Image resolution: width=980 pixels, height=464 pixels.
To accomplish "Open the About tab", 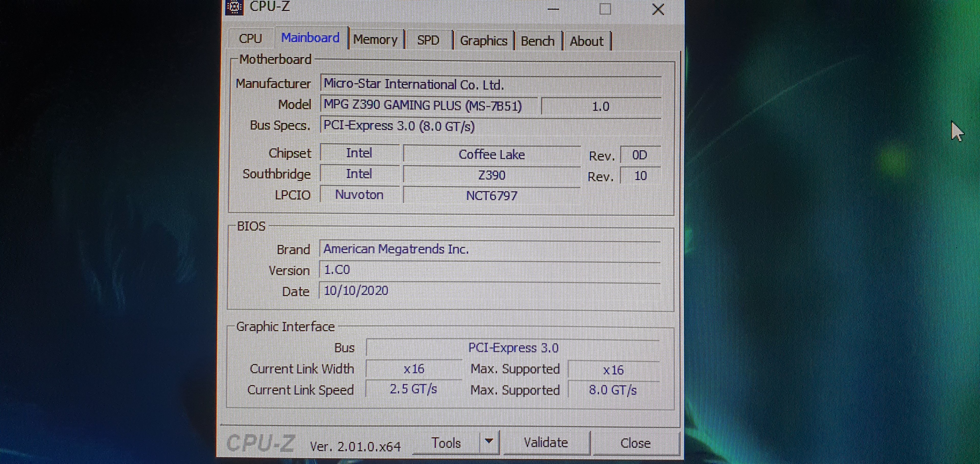I will point(586,41).
